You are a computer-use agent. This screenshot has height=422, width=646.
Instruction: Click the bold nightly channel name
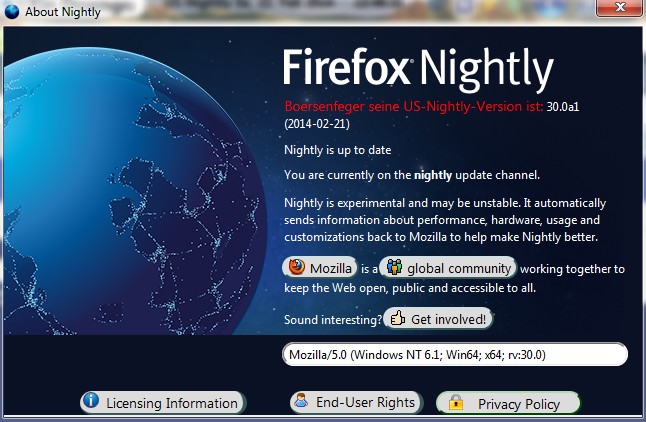pos(433,176)
